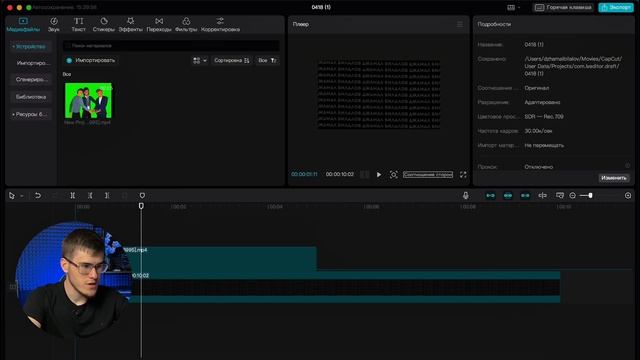The image size is (640, 360).
Task: Enter fullscreen preview mode
Action: [x=463, y=175]
